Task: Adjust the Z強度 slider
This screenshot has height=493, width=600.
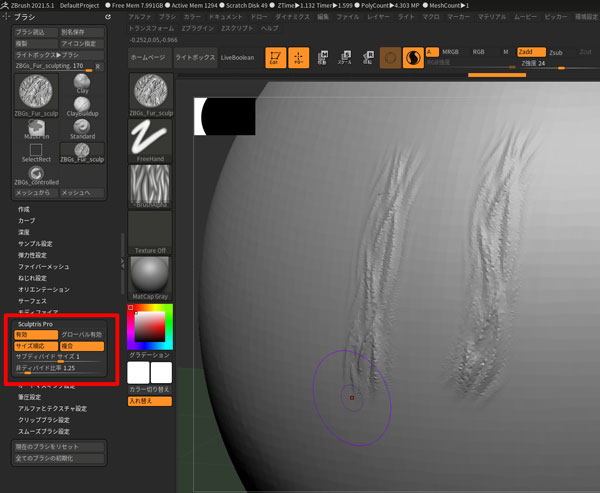Action: 559,64
